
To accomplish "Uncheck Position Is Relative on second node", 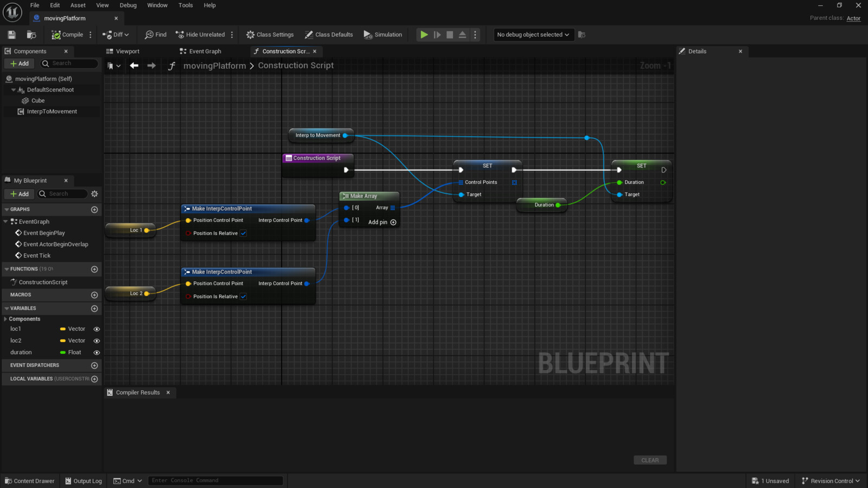I will 244,297.
